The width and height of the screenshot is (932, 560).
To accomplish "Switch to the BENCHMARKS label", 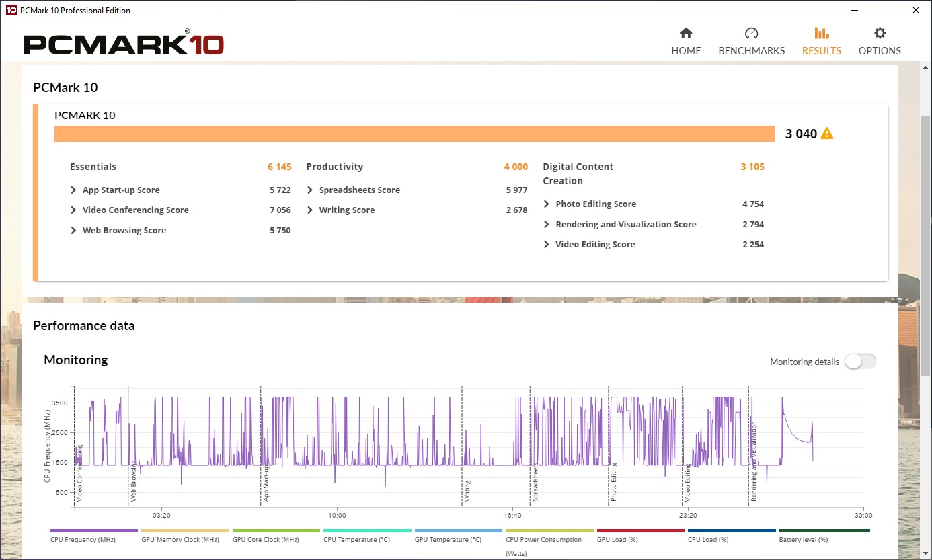I will [x=751, y=51].
